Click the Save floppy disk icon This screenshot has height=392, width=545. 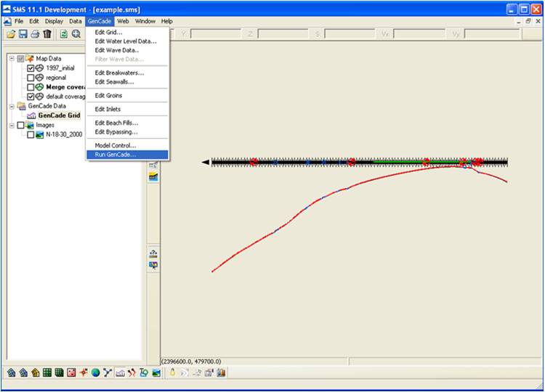pos(23,34)
